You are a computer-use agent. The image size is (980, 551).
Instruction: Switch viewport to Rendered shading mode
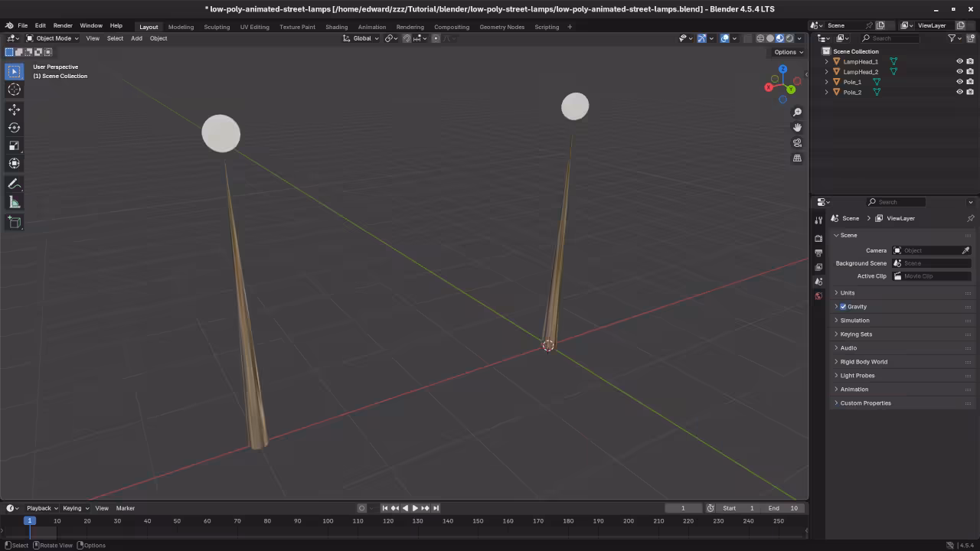(x=789, y=38)
